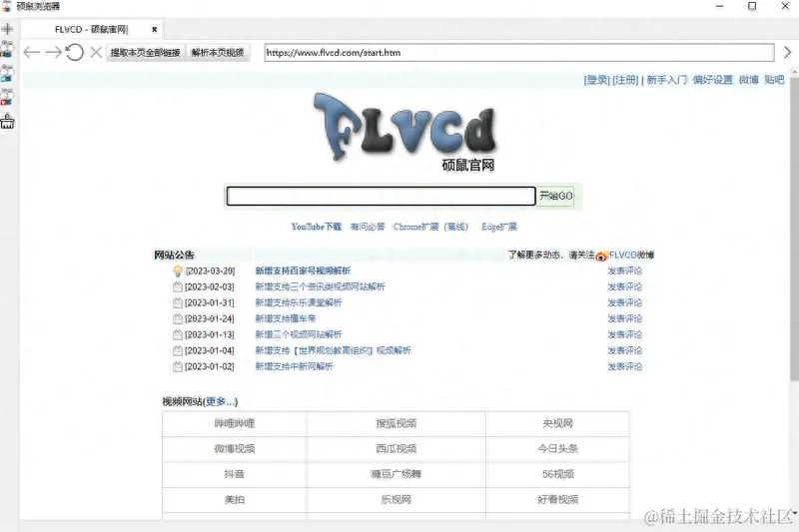Click the note icon next to 2023-01-31

(178, 302)
